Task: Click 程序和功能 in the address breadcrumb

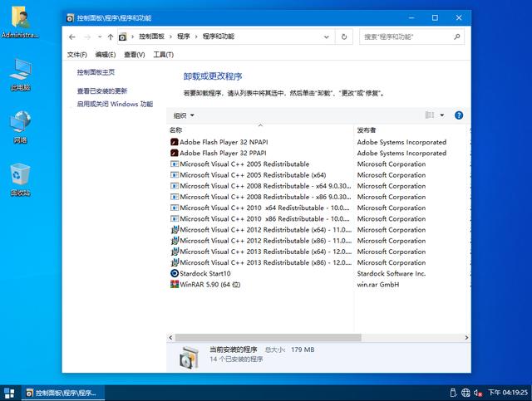Action: (x=219, y=37)
